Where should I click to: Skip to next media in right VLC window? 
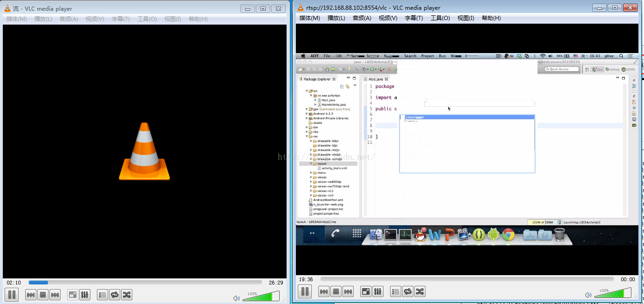348,291
